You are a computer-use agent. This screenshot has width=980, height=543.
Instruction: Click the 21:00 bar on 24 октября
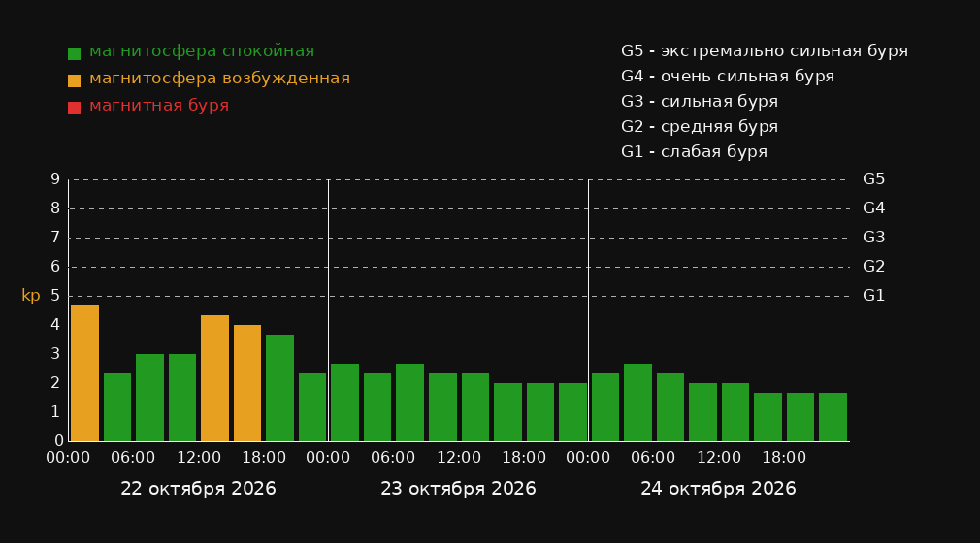[833, 417]
